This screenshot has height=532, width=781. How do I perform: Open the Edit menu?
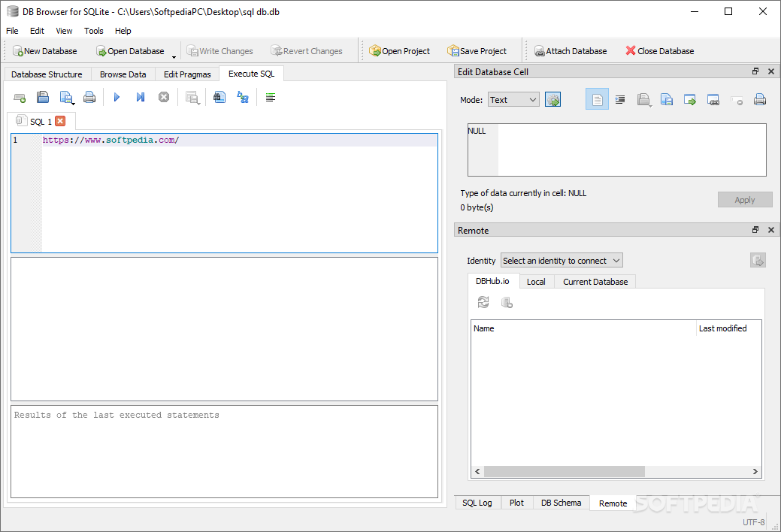coord(37,31)
